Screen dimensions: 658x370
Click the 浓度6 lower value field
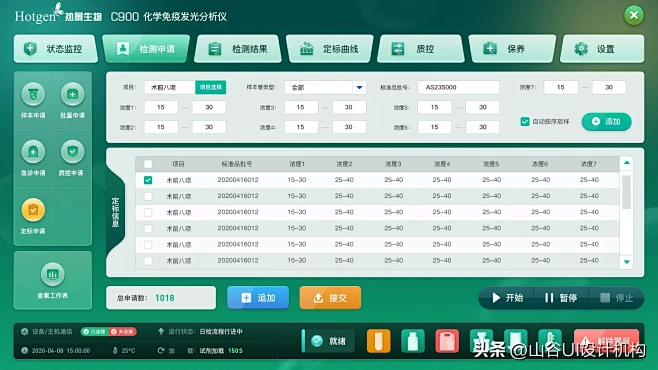point(434,127)
